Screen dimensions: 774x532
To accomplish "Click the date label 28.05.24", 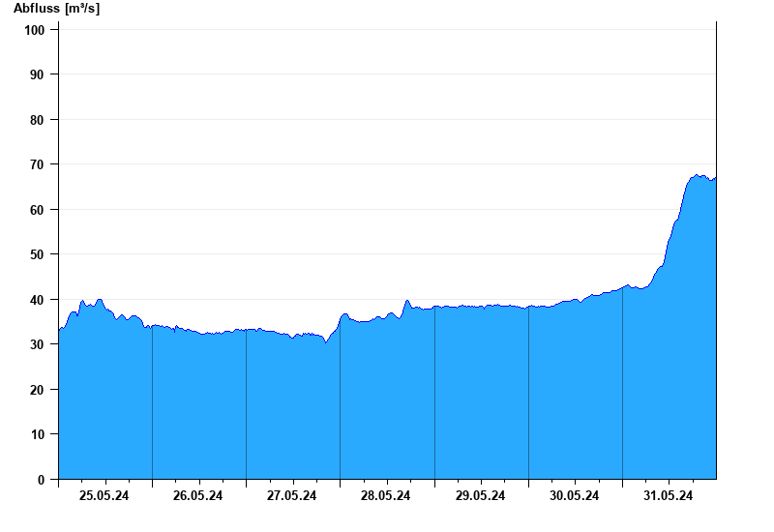I will 385,495.
